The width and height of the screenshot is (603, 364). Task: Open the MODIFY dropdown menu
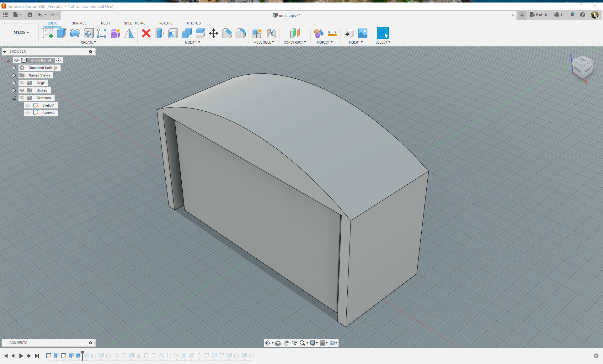point(193,42)
